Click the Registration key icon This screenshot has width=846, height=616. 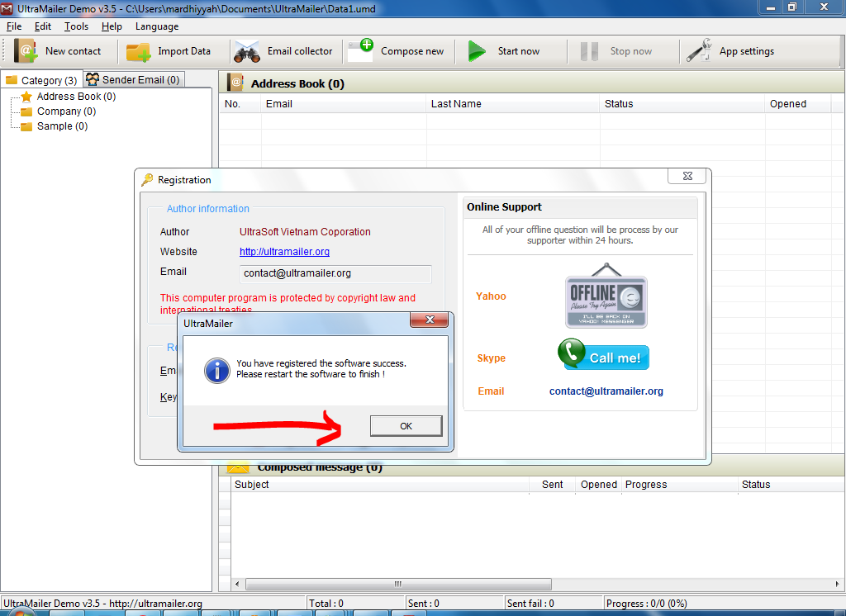(147, 180)
